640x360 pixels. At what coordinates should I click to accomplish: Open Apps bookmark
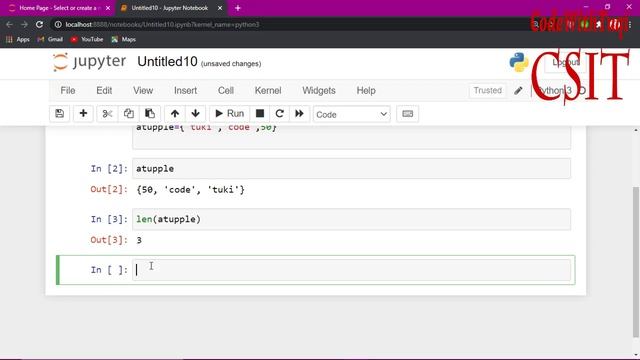click(18, 40)
